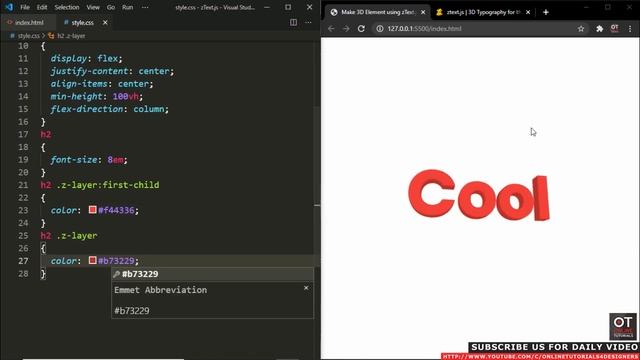The height and width of the screenshot is (360, 640).
Task: Go back in browser history
Action: 331,29
